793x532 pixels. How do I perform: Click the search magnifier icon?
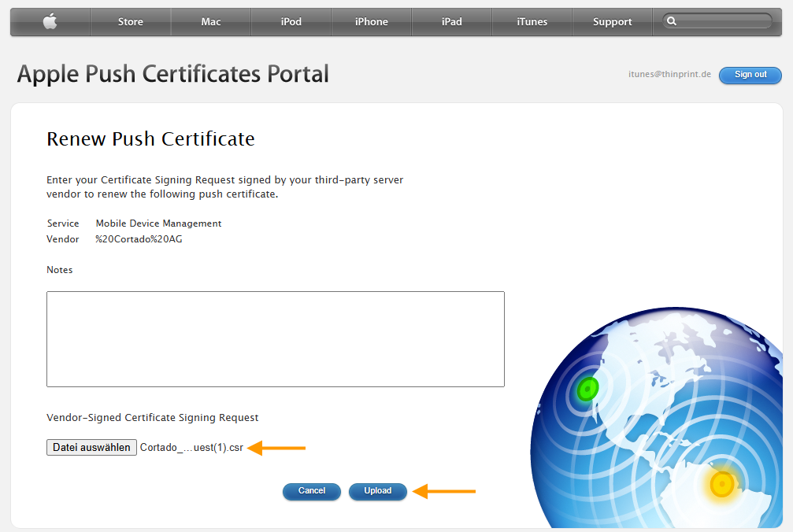[x=672, y=21]
